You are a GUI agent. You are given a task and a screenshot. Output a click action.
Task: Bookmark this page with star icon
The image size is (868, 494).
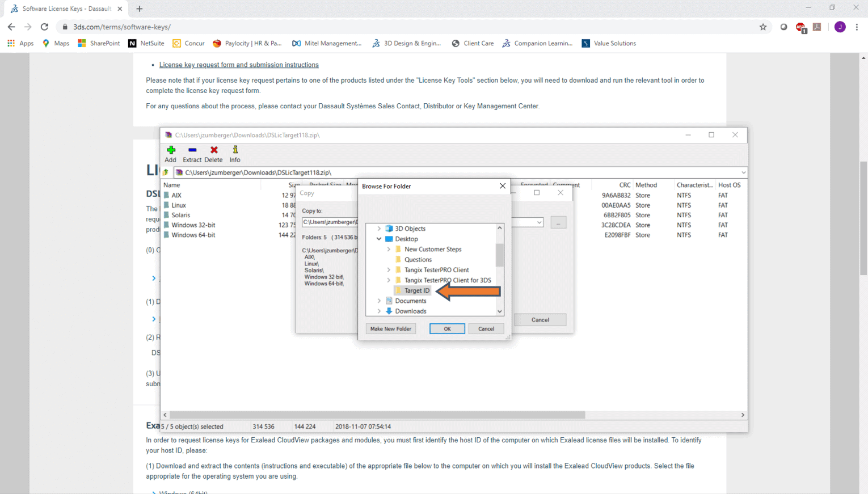[x=763, y=27]
